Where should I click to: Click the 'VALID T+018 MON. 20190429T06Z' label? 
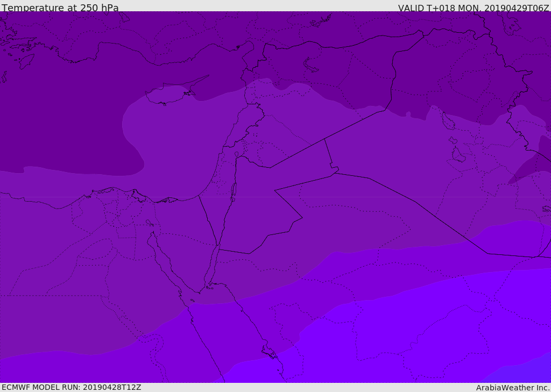click(x=474, y=8)
